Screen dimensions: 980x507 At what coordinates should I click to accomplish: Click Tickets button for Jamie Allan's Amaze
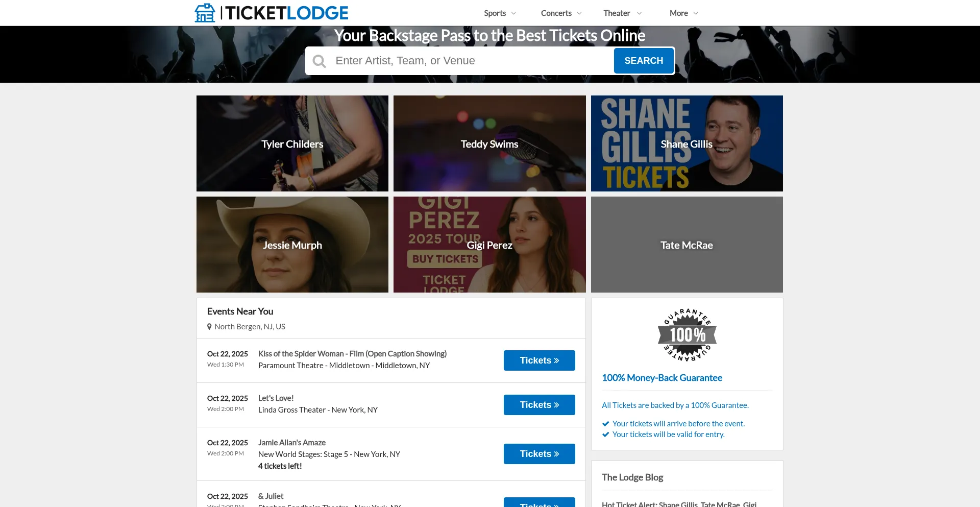tap(540, 454)
